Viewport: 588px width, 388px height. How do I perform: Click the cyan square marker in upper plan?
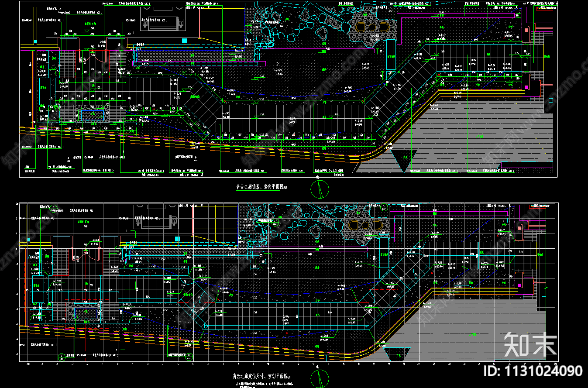(x=184, y=41)
